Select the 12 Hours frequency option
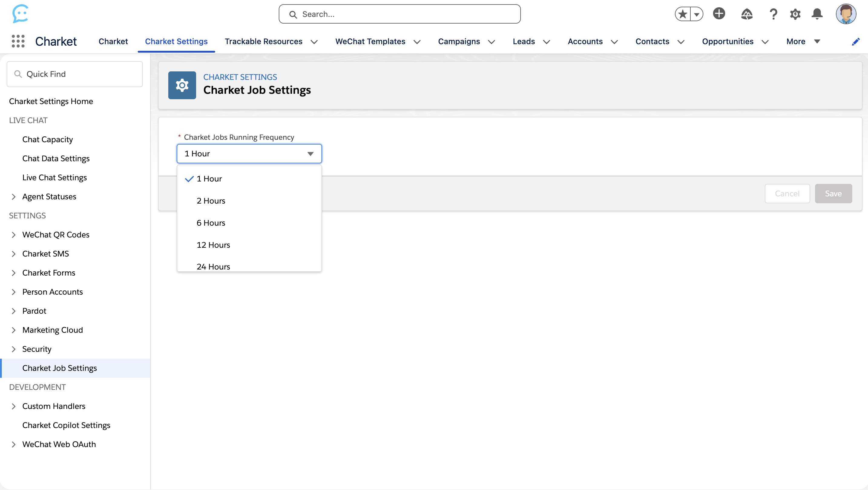Screen dimensions: 868x490 [213, 244]
